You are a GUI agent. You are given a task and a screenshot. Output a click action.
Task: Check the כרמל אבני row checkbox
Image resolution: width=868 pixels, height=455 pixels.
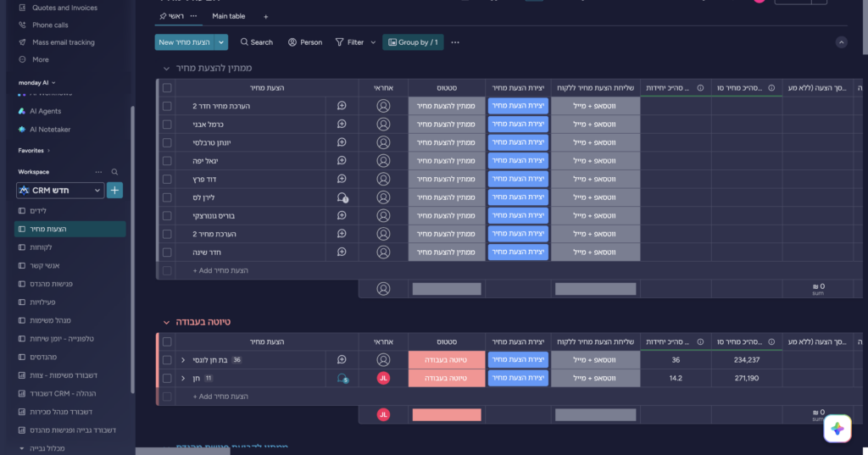coord(167,125)
